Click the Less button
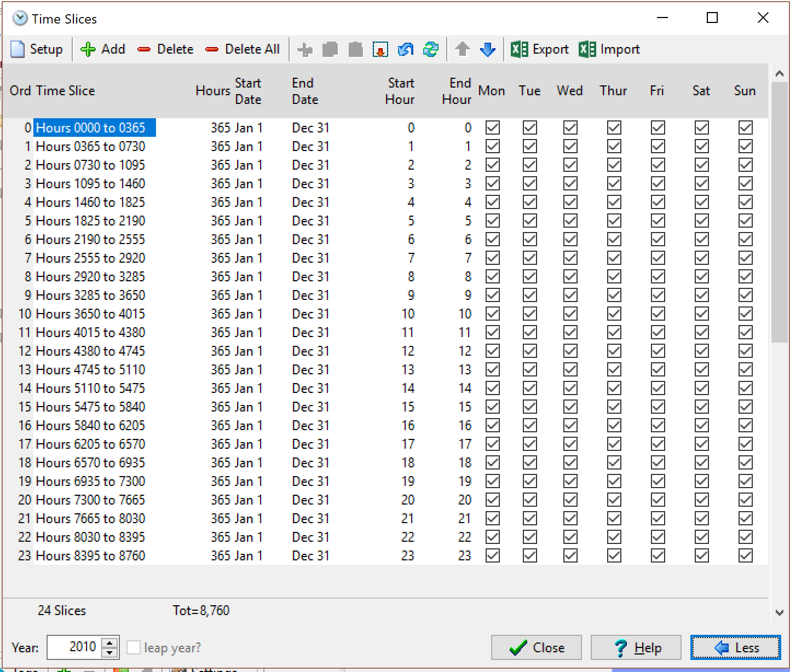This screenshot has height=672, width=790. pos(735,648)
